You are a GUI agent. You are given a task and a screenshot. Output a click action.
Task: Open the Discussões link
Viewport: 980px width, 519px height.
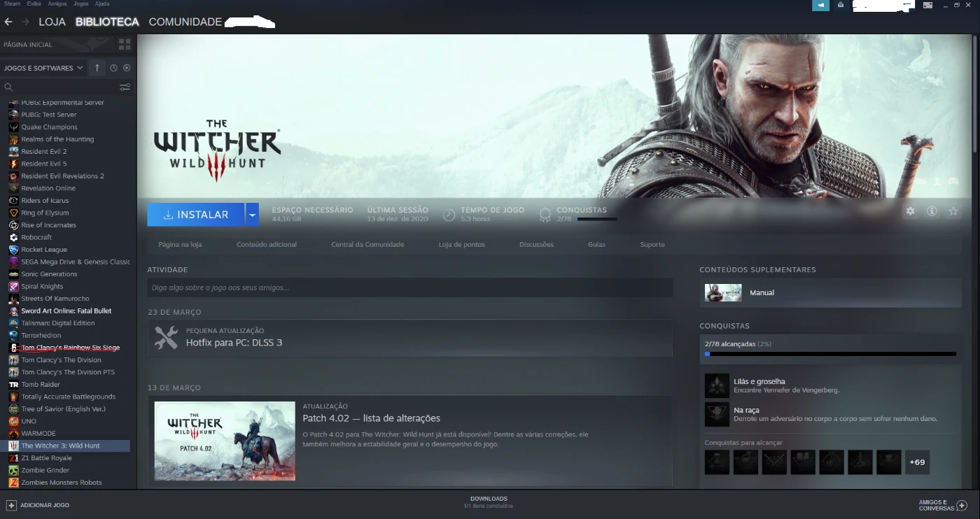click(536, 244)
